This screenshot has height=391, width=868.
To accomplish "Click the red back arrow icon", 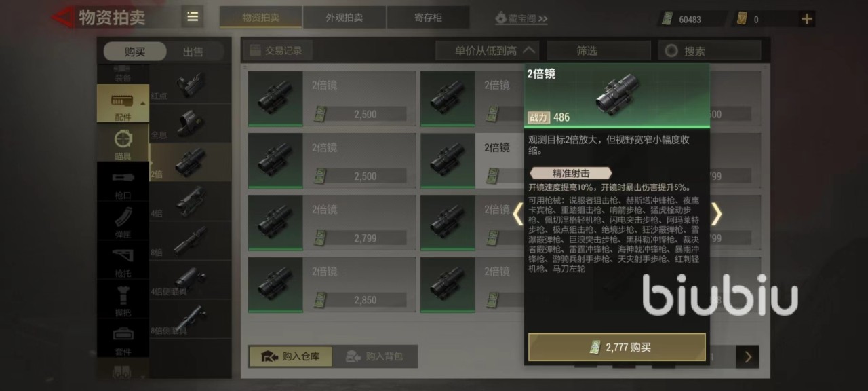I will [x=63, y=17].
